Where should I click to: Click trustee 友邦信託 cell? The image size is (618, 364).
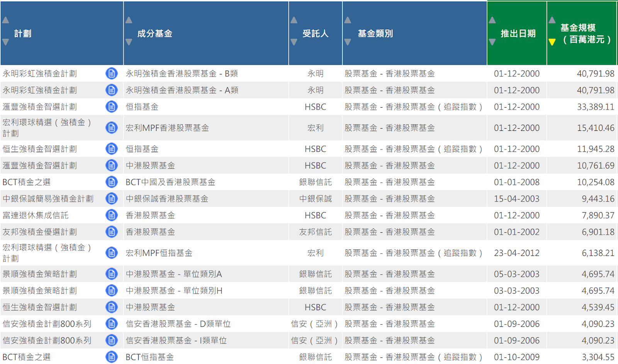coord(316,232)
